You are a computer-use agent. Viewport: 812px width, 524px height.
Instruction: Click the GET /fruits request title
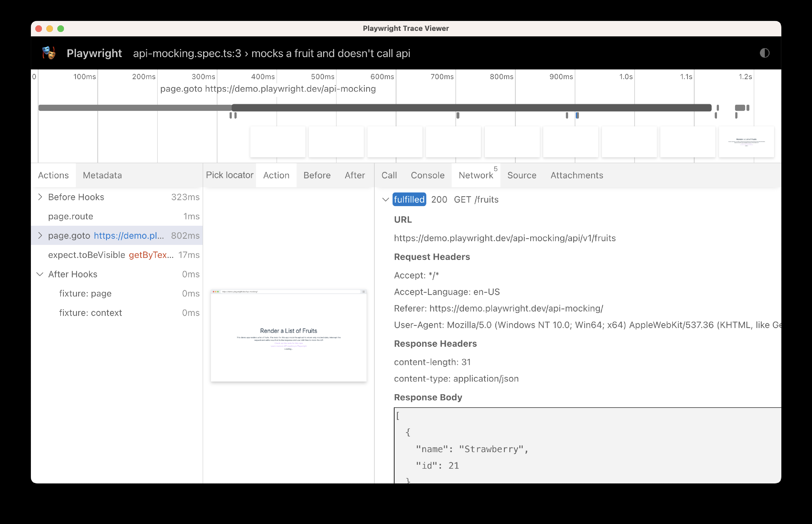tap(476, 200)
